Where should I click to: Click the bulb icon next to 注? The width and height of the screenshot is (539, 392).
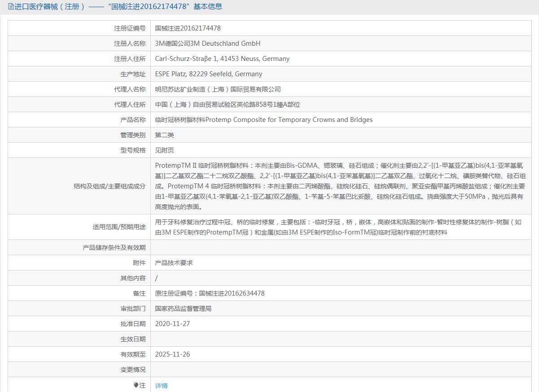(x=136, y=385)
